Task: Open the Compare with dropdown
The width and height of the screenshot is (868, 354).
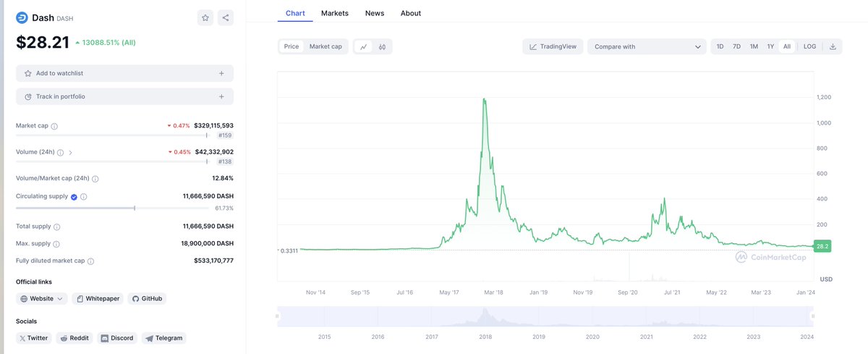Action: point(647,46)
